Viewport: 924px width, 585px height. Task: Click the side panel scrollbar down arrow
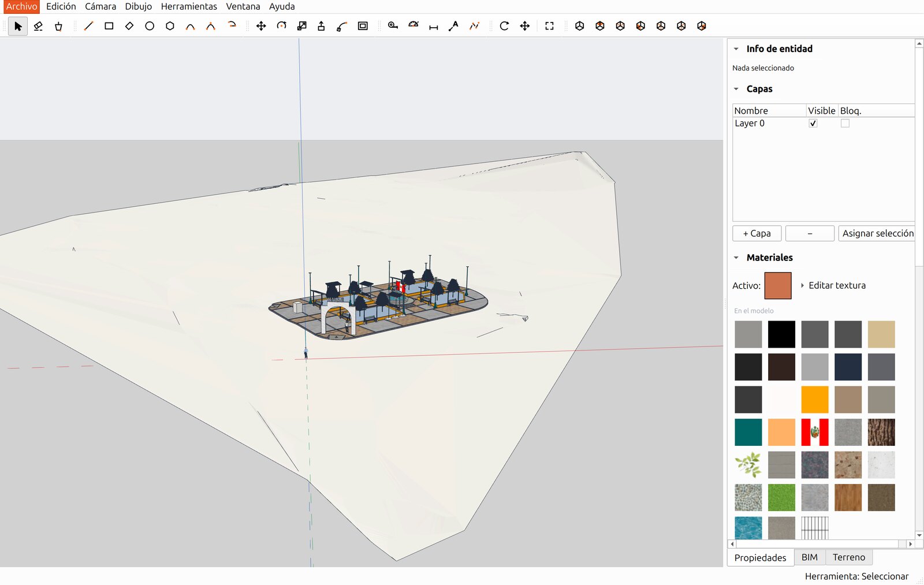(919, 535)
